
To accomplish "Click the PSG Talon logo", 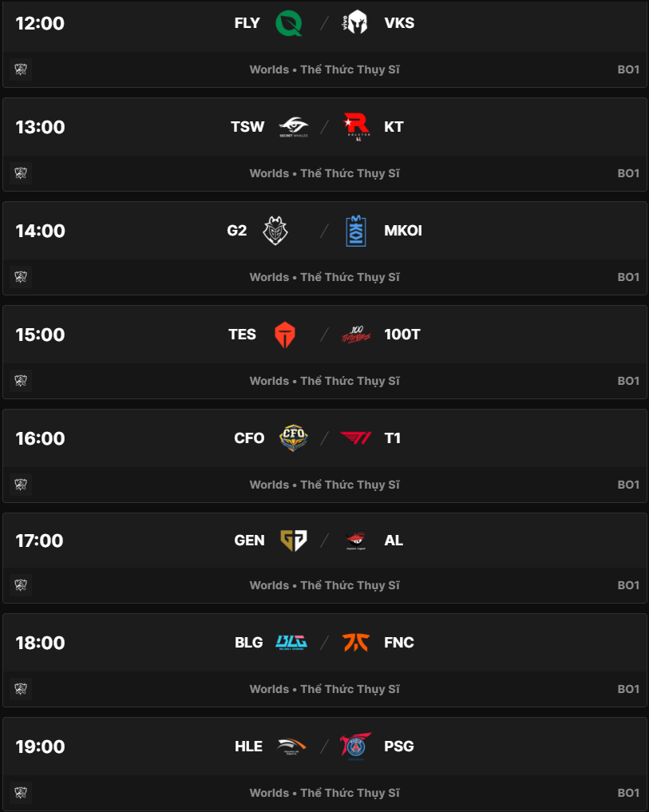I will click(x=355, y=747).
